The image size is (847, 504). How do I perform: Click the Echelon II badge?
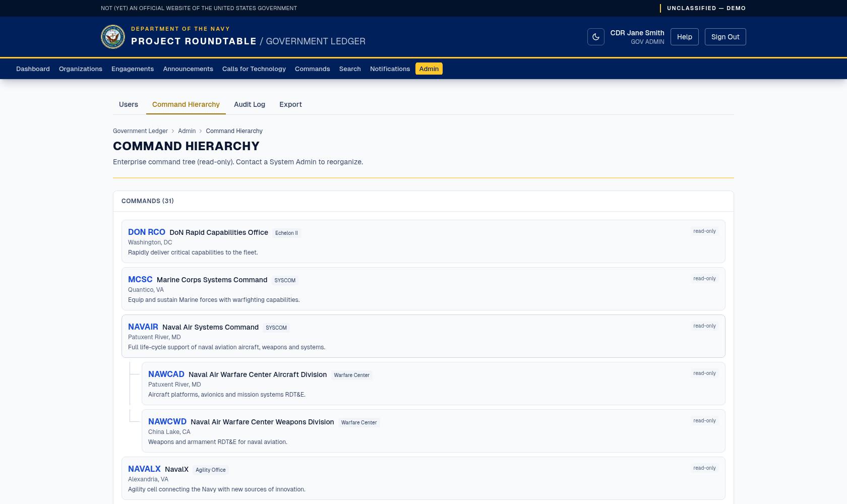(x=286, y=233)
